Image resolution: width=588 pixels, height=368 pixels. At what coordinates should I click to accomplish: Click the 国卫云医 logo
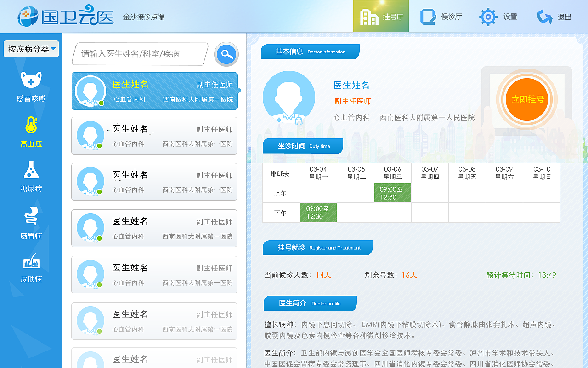pyautogui.click(x=66, y=17)
